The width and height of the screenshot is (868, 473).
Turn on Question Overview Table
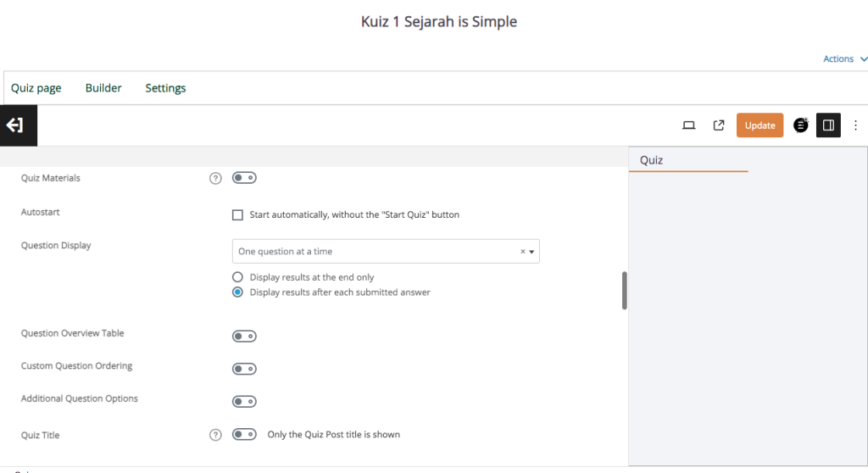click(x=244, y=337)
